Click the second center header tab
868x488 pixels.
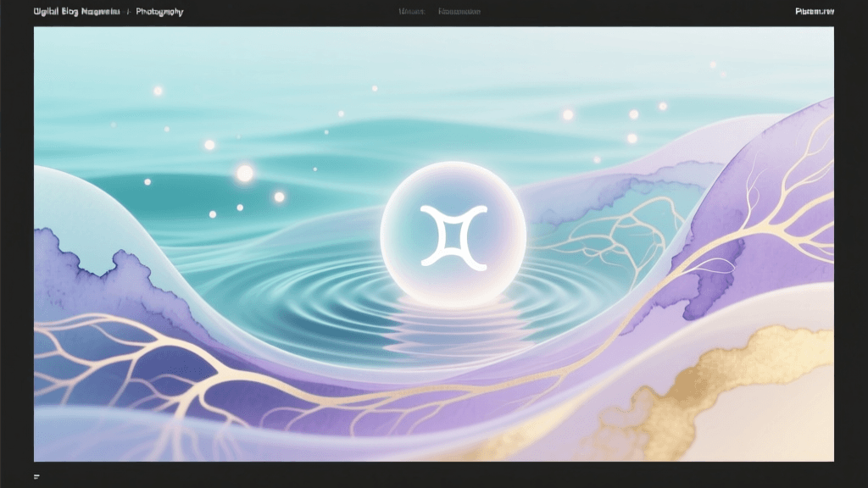click(x=459, y=12)
